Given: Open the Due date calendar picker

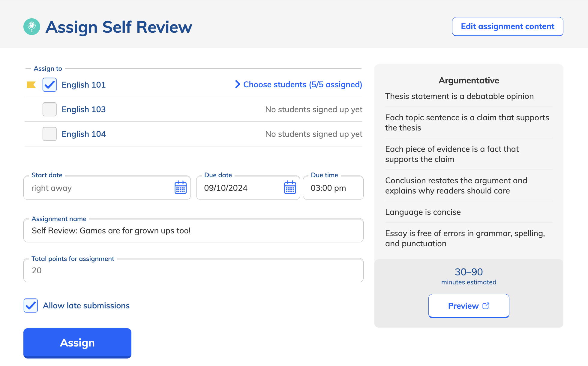Looking at the screenshot, I should click(289, 188).
